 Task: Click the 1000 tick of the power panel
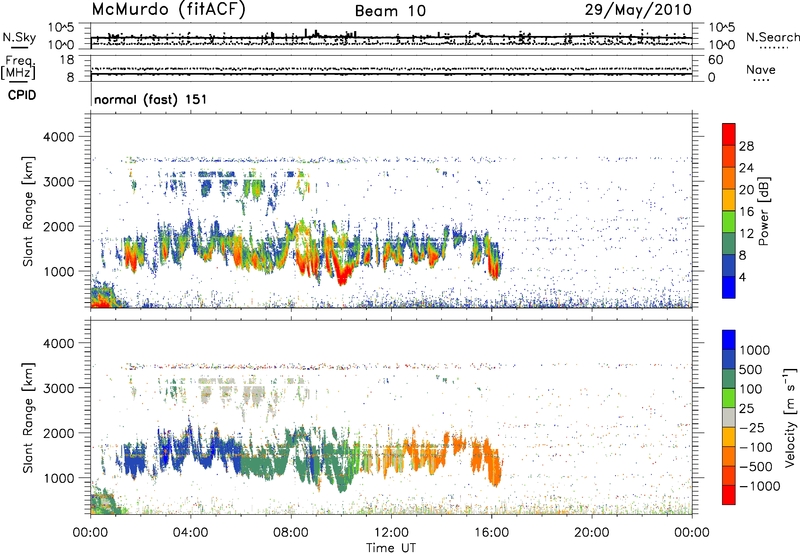(x=58, y=271)
